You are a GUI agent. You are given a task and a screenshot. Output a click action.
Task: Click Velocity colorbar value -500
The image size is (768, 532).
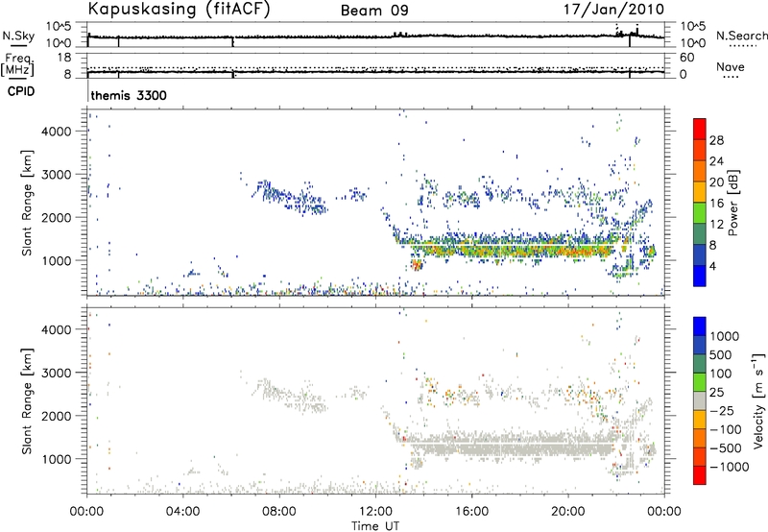point(726,447)
